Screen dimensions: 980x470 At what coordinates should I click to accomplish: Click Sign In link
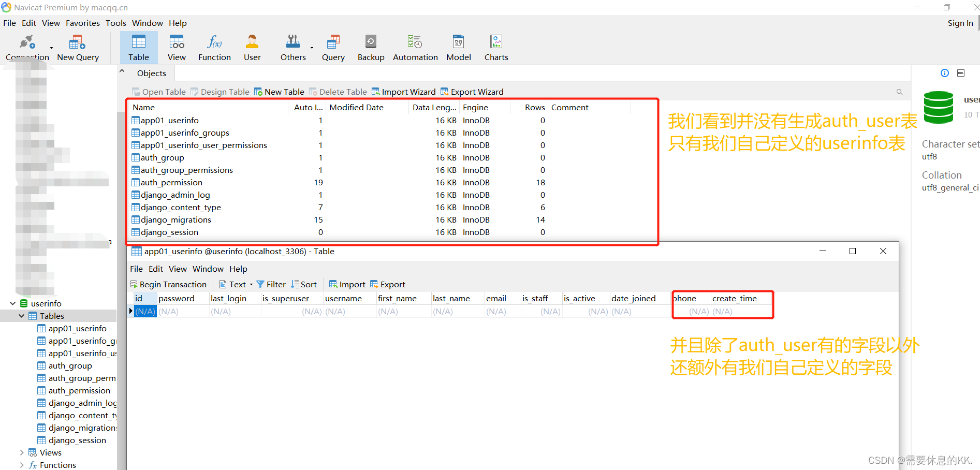[960, 23]
